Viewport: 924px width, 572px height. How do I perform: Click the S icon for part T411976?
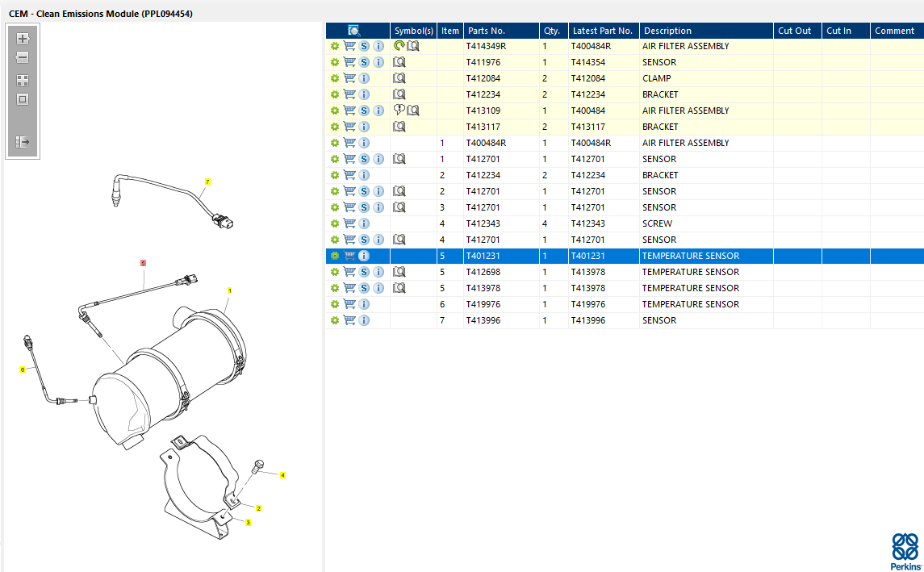[x=364, y=62]
